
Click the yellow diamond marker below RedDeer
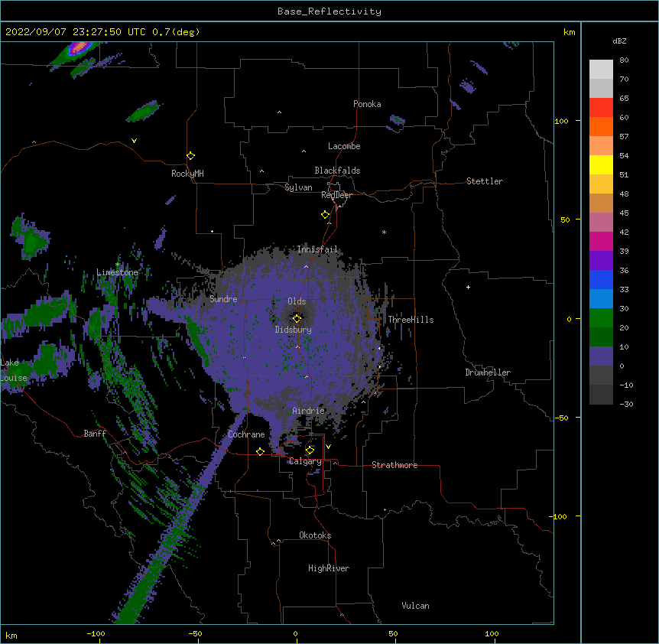point(326,215)
